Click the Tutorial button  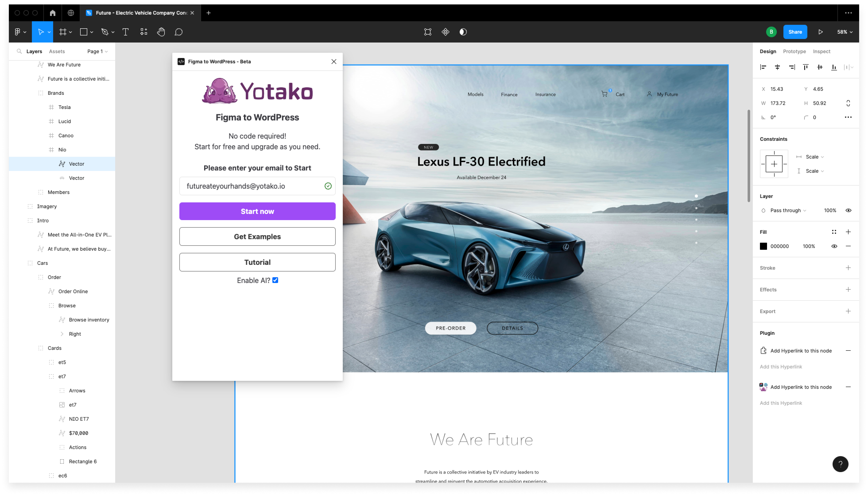(x=258, y=262)
